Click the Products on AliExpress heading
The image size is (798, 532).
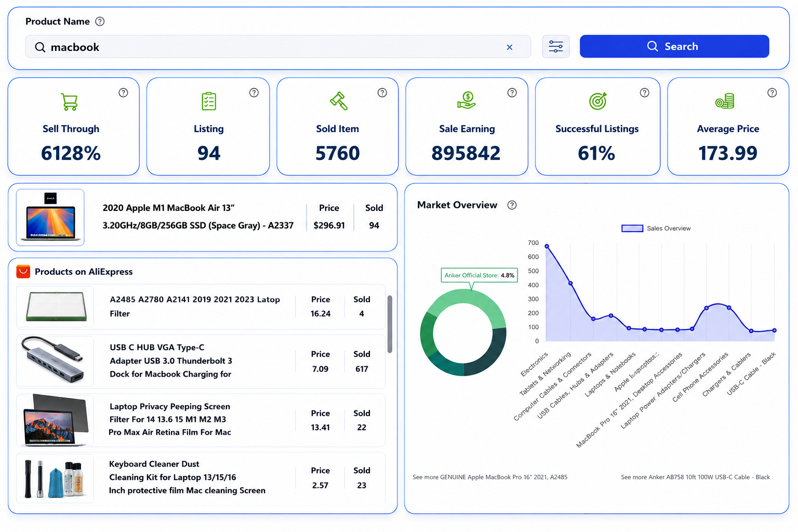(x=84, y=272)
